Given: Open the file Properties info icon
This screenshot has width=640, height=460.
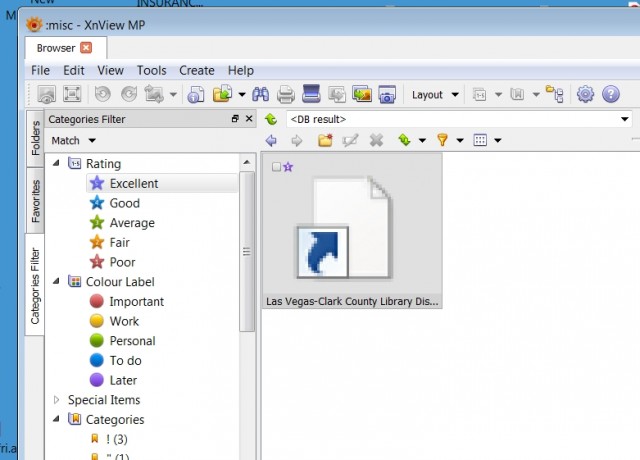Looking at the screenshot, I should tap(196, 95).
